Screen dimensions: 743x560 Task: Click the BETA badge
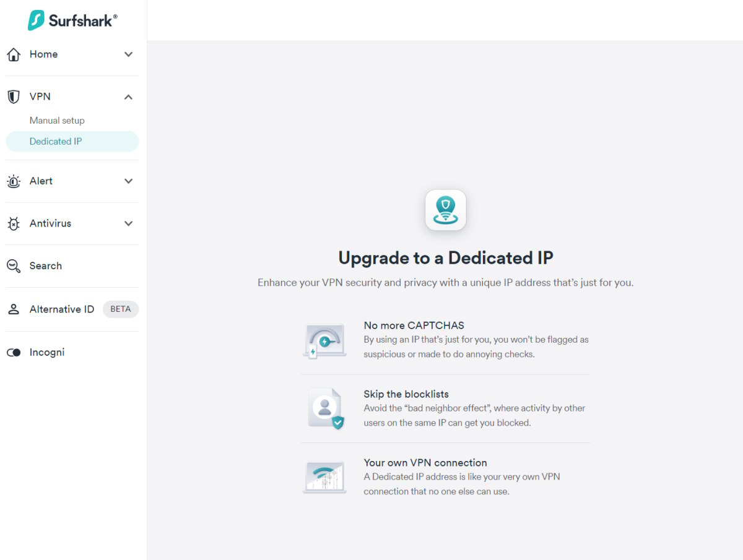point(120,309)
